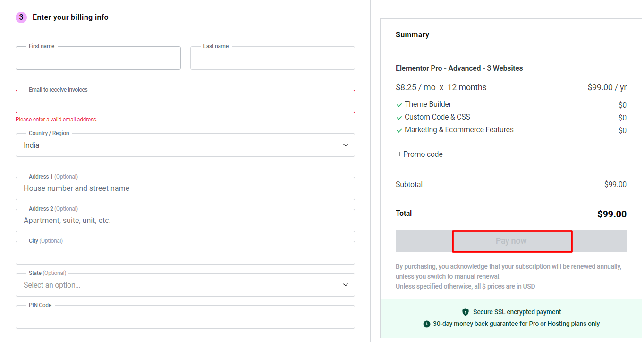Screen dimensions: 644x342
Task: Click 'Secure SSL encrypted payment' text
Action: click(517, 312)
